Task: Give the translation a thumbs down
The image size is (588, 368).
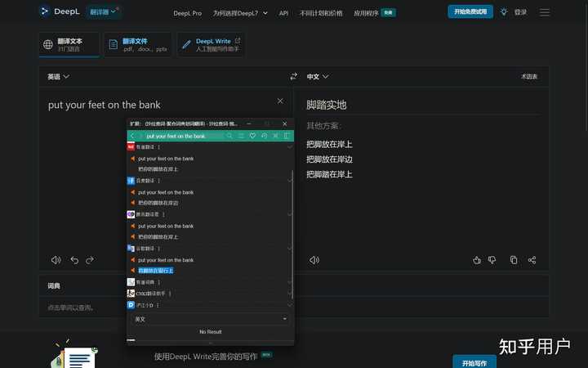Action: point(492,260)
